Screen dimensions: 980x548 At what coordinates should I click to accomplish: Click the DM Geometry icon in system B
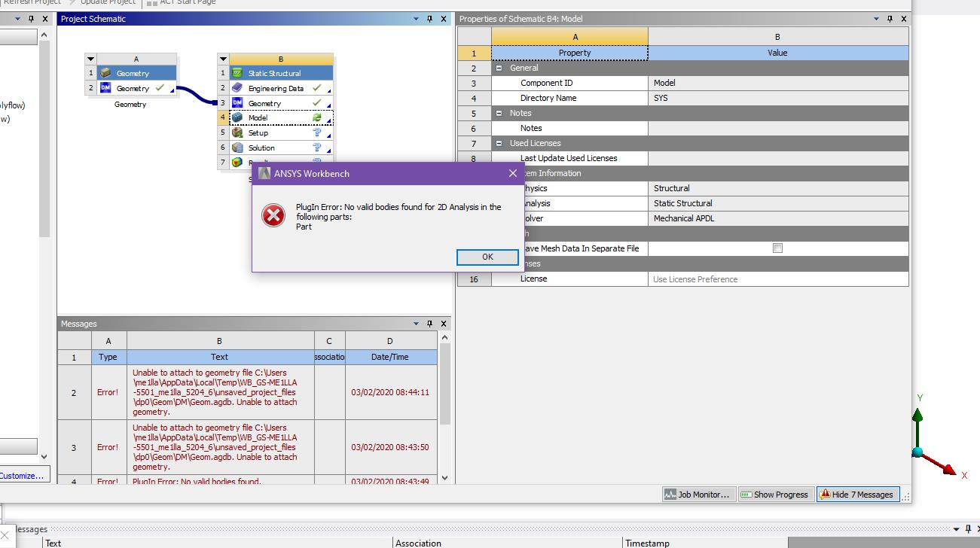pyautogui.click(x=237, y=103)
